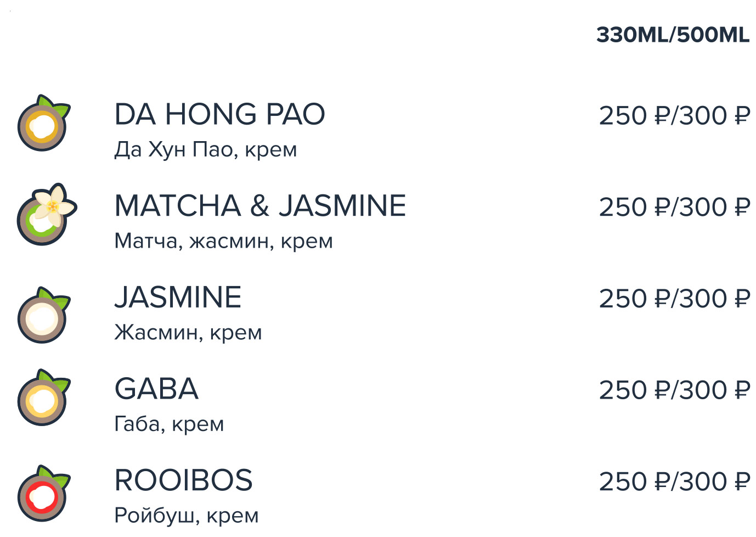756x537 pixels.
Task: Choose the ROOIBOS menu item
Action: (x=183, y=480)
